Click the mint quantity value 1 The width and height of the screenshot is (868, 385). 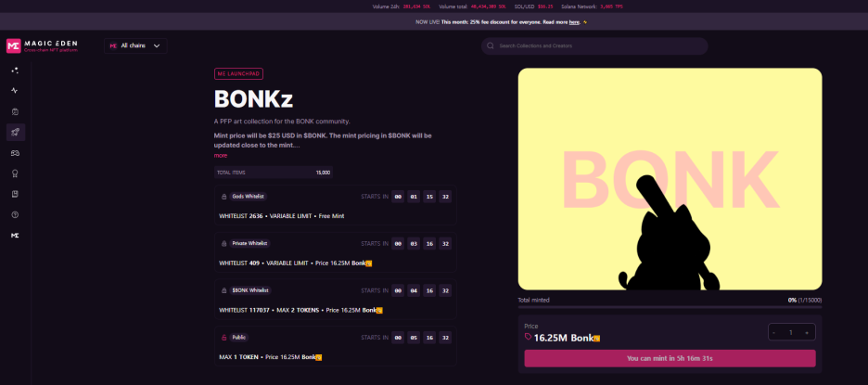tap(791, 333)
